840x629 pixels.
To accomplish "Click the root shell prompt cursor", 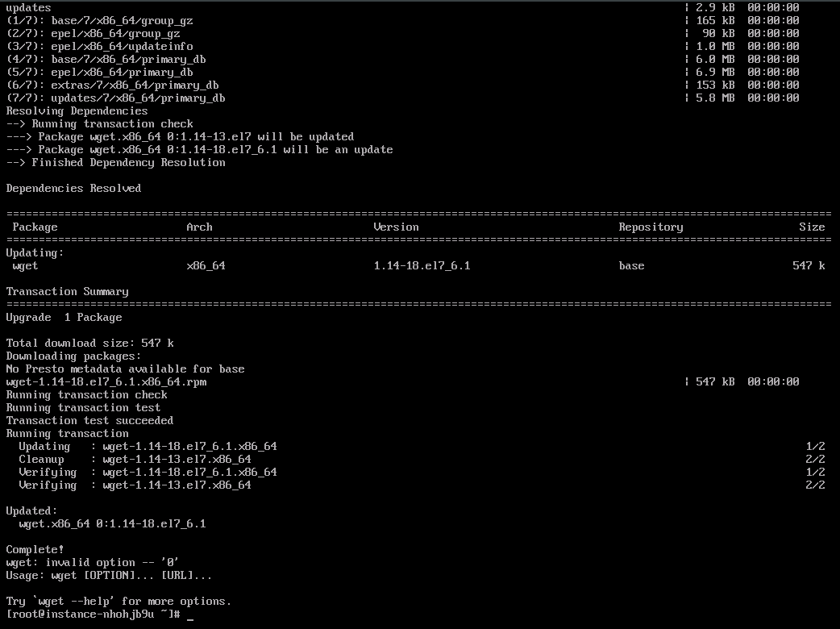I will [190, 615].
